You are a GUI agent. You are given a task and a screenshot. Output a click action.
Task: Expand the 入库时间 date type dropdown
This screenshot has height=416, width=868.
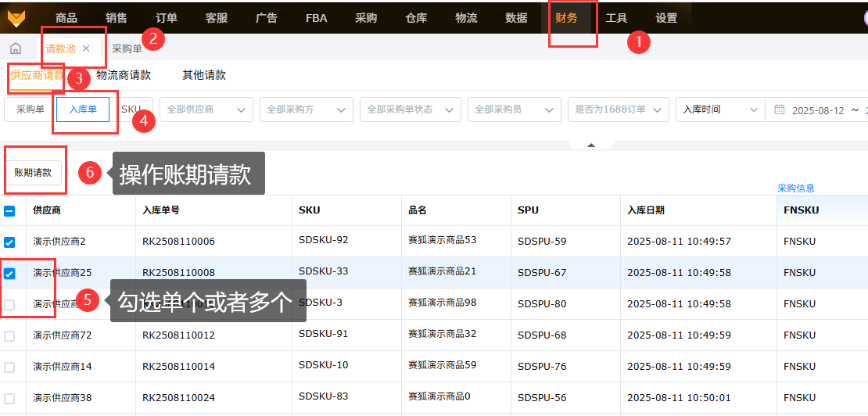[x=719, y=109]
